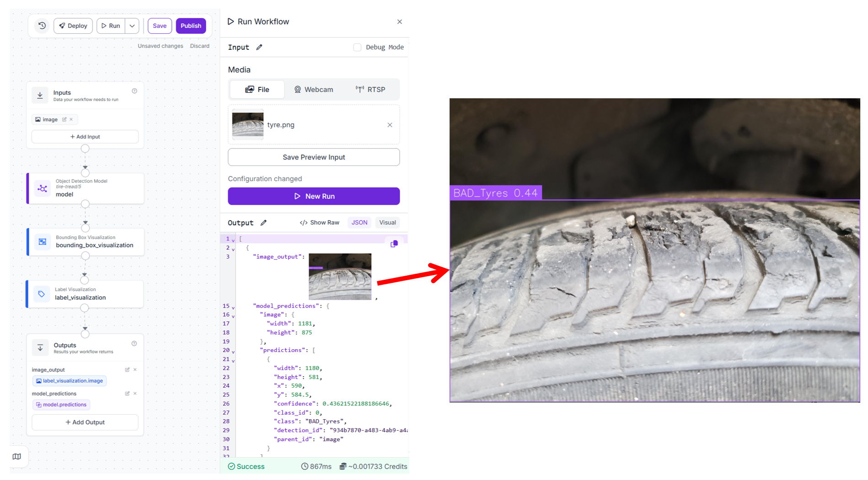
Task: Select the RTSP media tab
Action: (x=370, y=90)
